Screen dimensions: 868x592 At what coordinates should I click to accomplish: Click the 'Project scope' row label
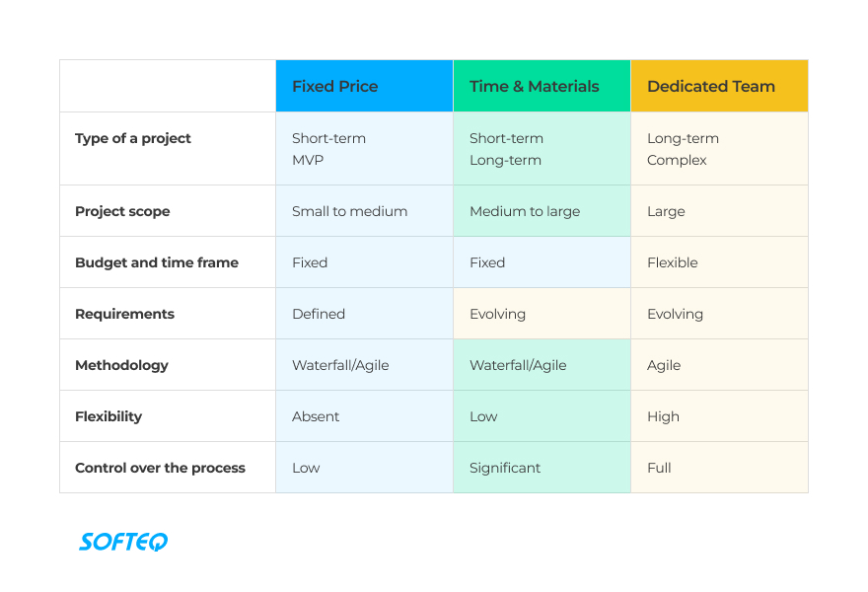(122, 211)
